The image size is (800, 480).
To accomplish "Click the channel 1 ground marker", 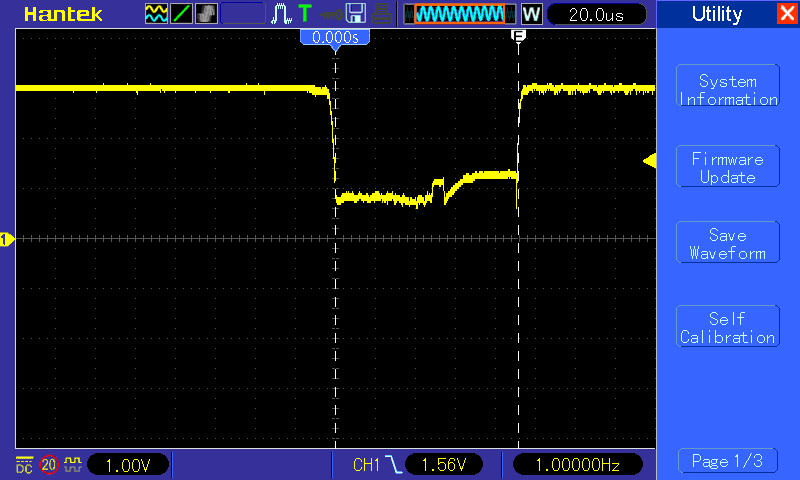I will tap(7, 239).
